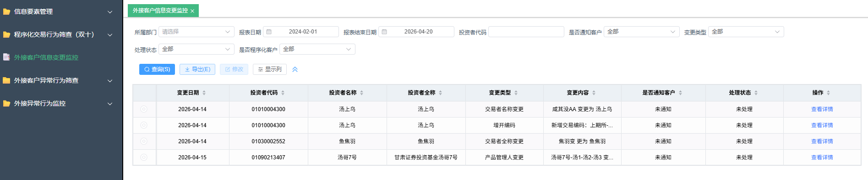Click 查询(S) button
The width and height of the screenshot is (868, 180).
point(157,69)
